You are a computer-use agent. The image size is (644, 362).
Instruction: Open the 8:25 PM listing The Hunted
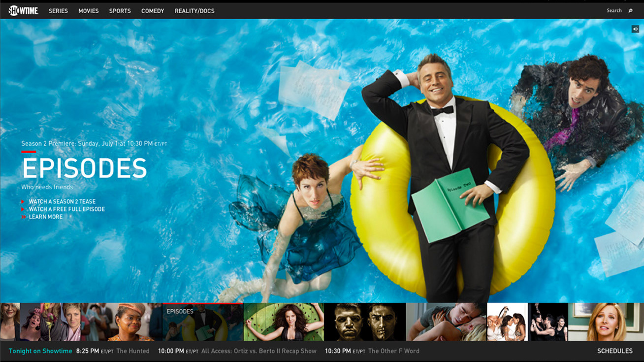(x=113, y=351)
